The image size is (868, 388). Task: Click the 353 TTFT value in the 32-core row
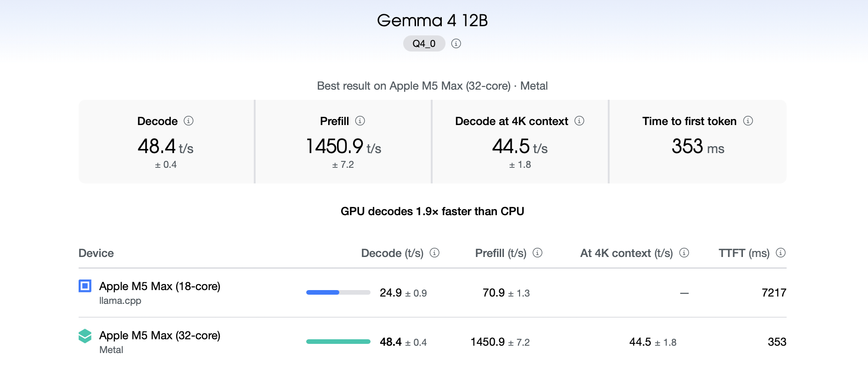[x=777, y=342]
